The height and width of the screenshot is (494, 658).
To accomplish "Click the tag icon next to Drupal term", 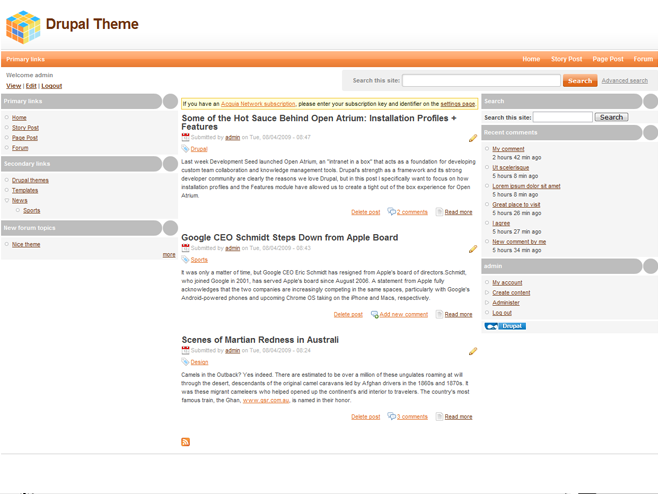I will 185,149.
